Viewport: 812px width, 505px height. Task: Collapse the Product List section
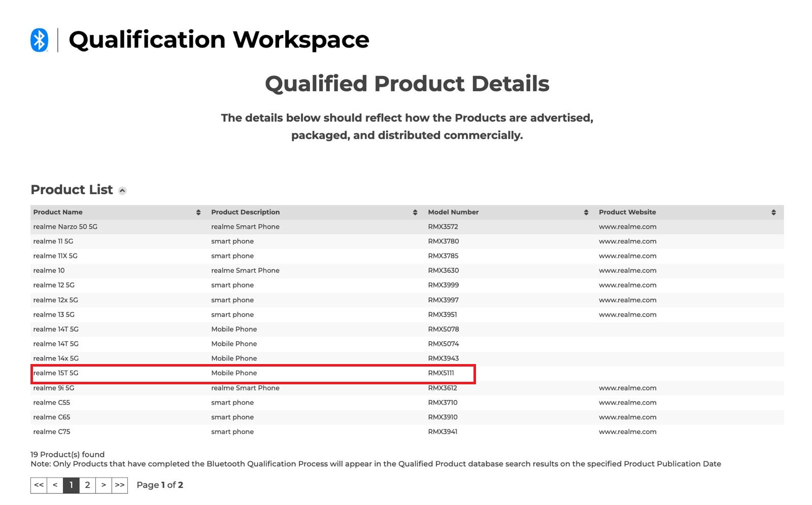click(x=122, y=191)
